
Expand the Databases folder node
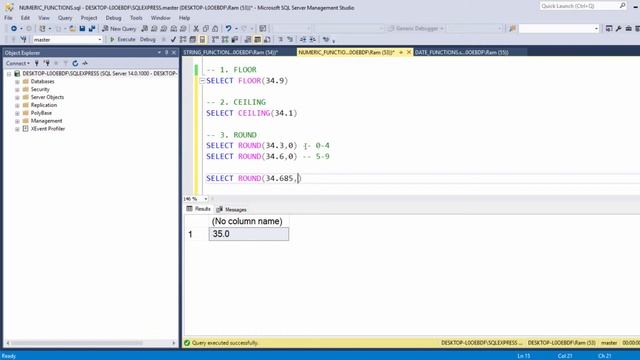[x=17, y=82]
